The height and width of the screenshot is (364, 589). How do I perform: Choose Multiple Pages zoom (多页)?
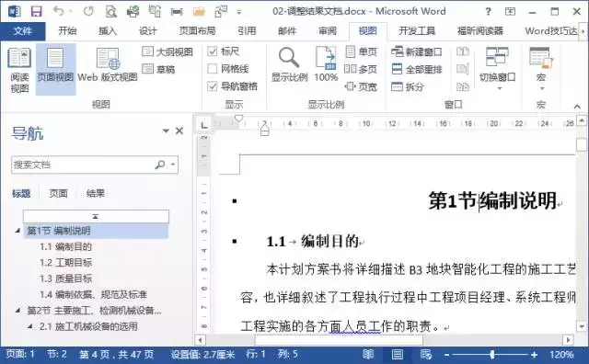click(361, 69)
